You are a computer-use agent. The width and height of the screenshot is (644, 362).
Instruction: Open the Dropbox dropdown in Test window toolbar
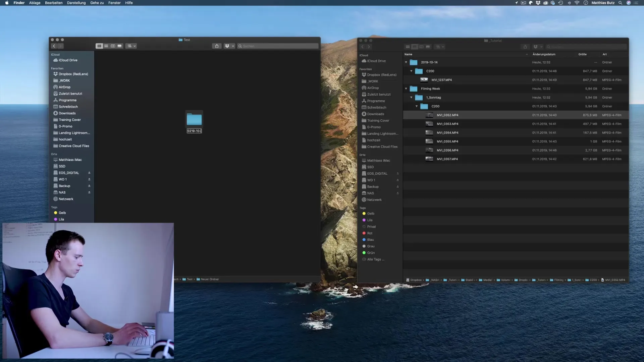[x=229, y=46]
